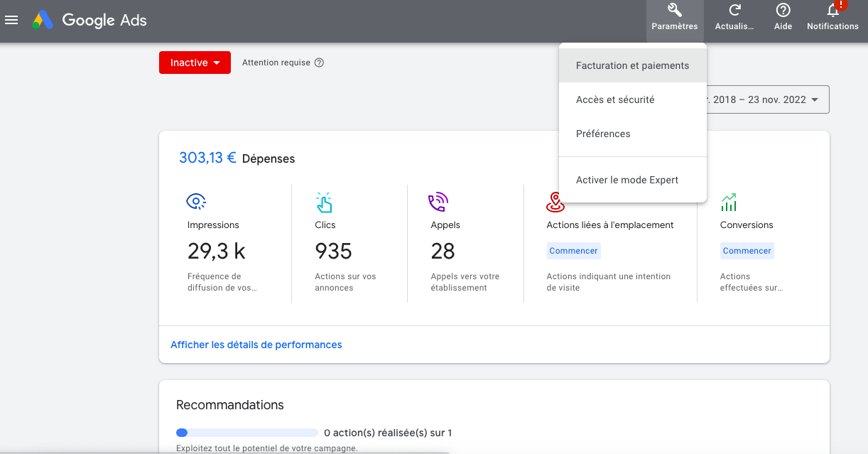Click the Actualiser refresh icon
Viewport: 868px width, 454px height.
pyautogui.click(x=734, y=11)
